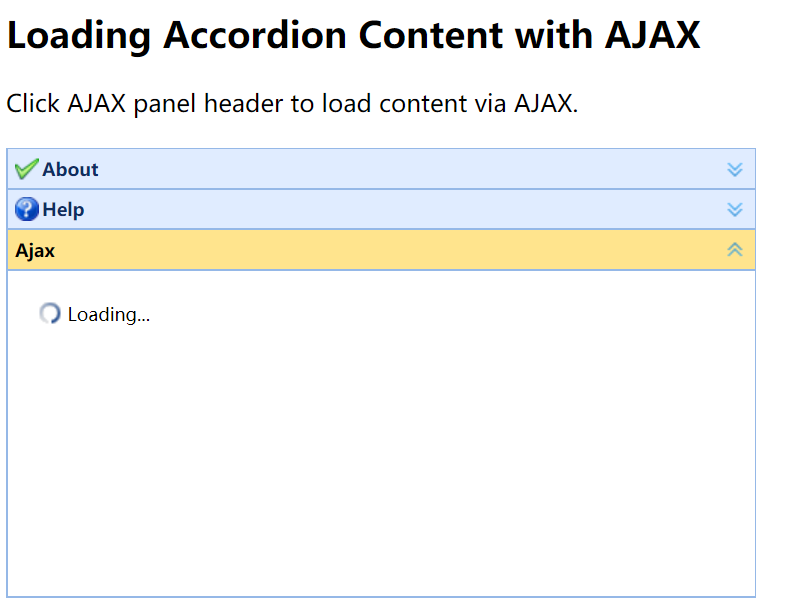Screen dimensions: 803x607
Task: Click the double-up chevron icon on Ajax header
Action: pyautogui.click(x=735, y=249)
